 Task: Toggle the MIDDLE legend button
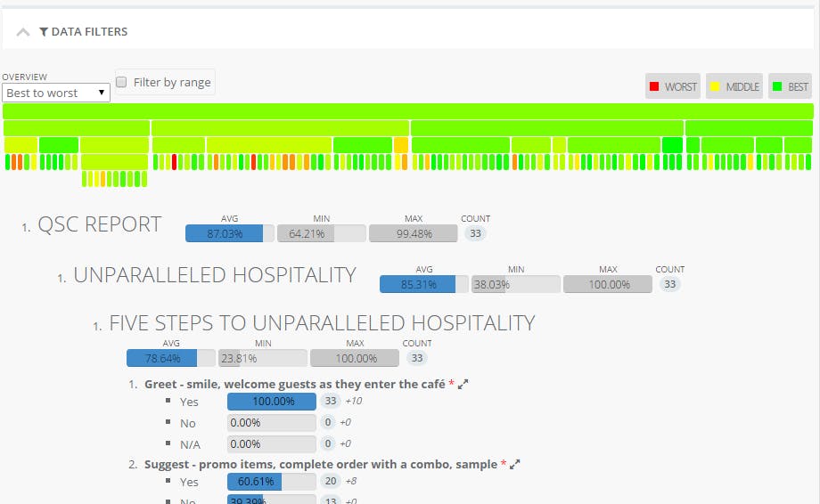[734, 86]
